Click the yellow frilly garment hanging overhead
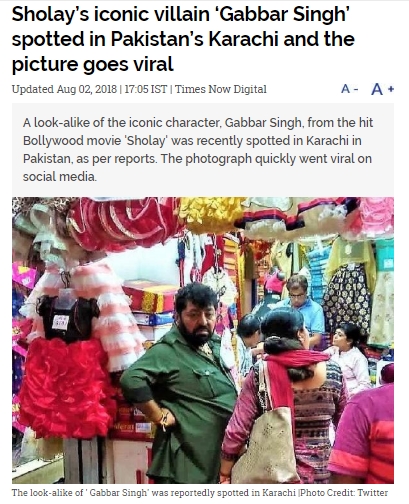The image size is (409, 504). click(211, 214)
